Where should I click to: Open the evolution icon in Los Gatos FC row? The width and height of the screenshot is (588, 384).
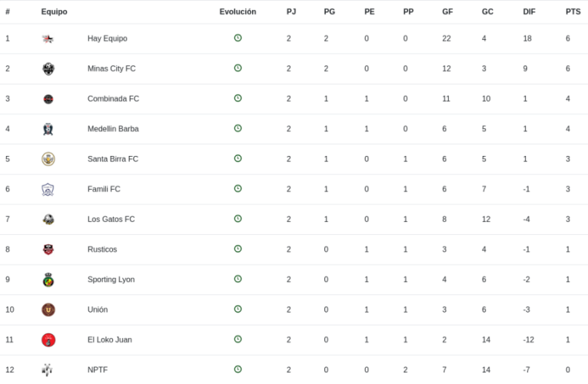(238, 219)
